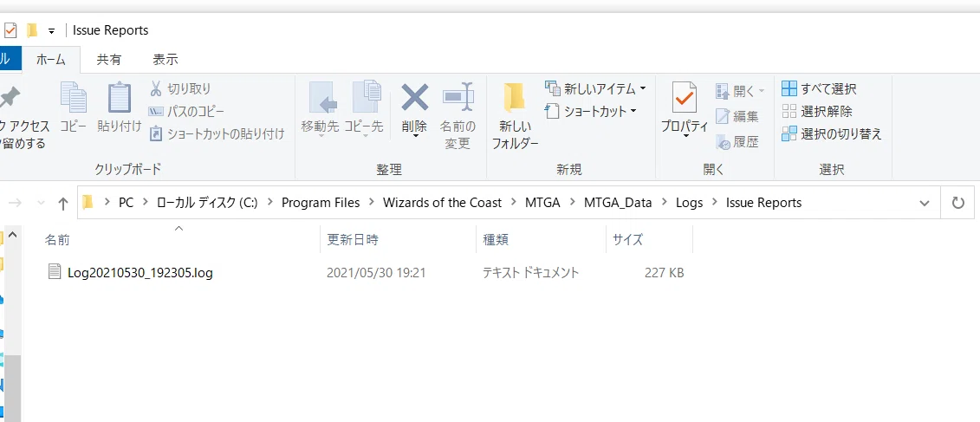Click the History (履歴) icon
The height and width of the screenshot is (422, 980).
(723, 142)
